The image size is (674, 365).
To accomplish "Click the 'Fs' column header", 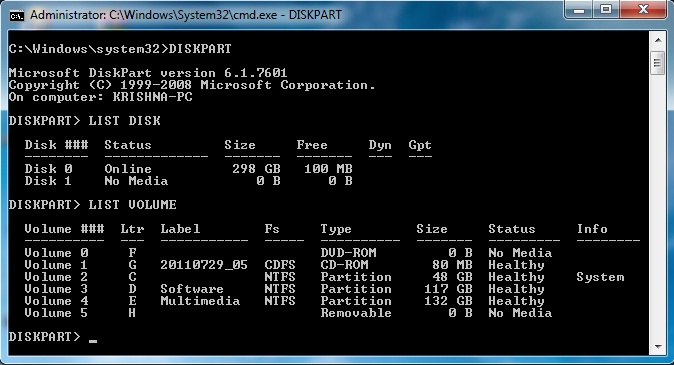I will 272,229.
